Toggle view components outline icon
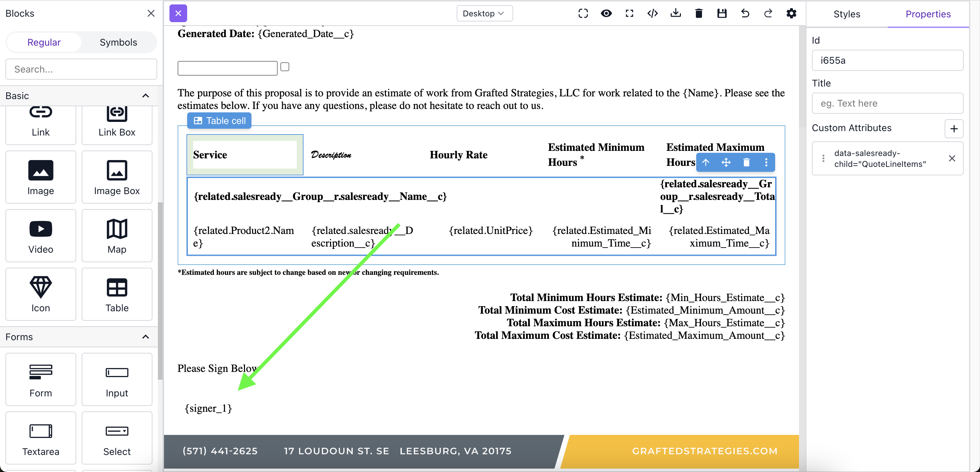980x472 pixels. point(583,14)
